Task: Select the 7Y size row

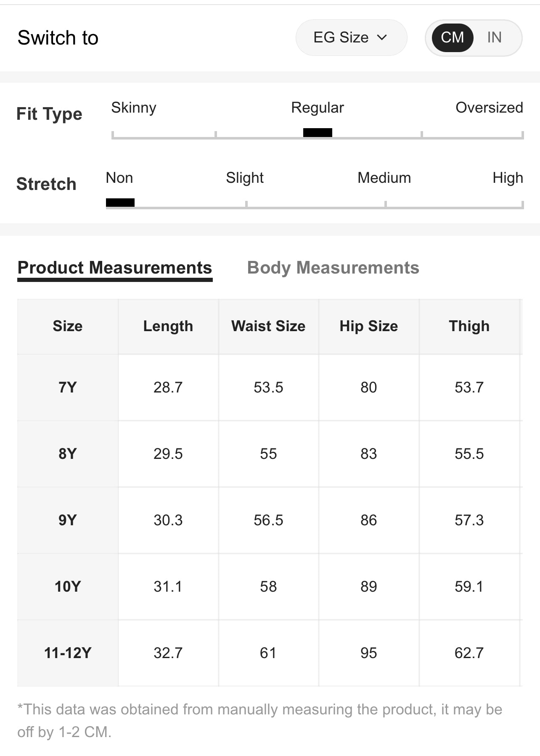Action: 68,387
